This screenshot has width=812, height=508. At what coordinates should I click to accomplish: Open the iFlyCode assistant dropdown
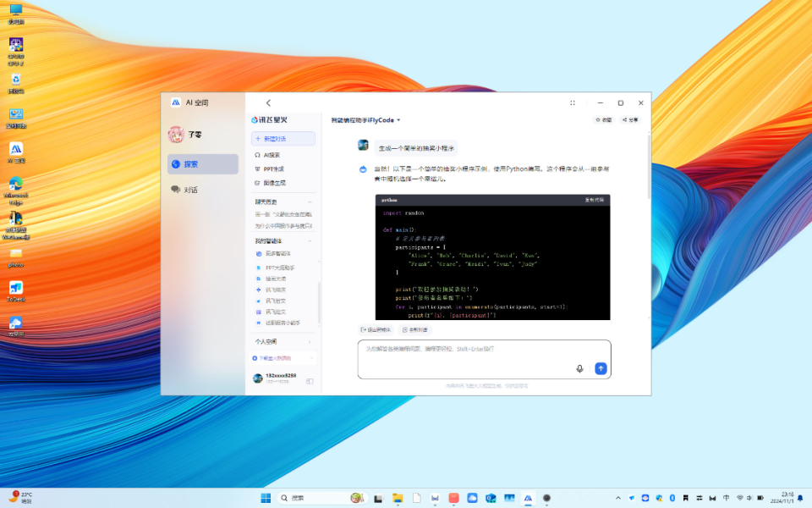365,119
